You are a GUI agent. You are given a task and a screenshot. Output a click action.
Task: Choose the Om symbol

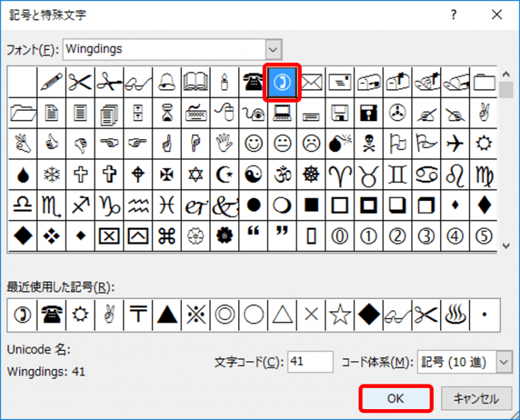pyautogui.click(x=282, y=174)
